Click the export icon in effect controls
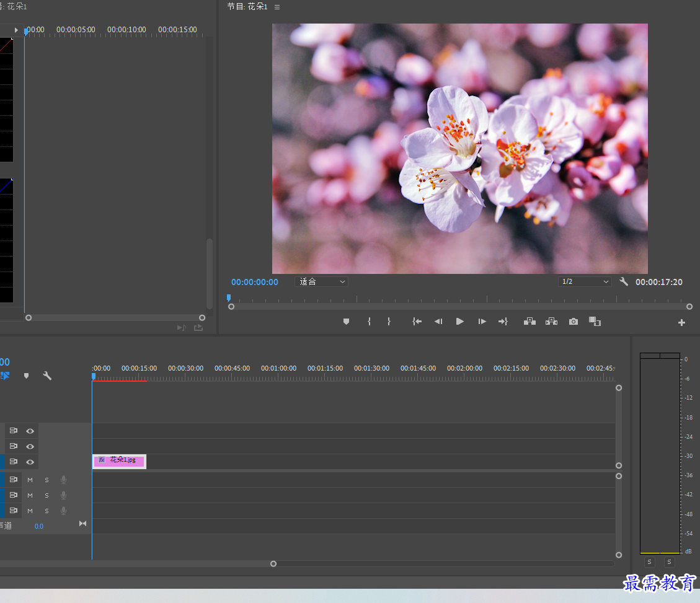 [x=198, y=328]
